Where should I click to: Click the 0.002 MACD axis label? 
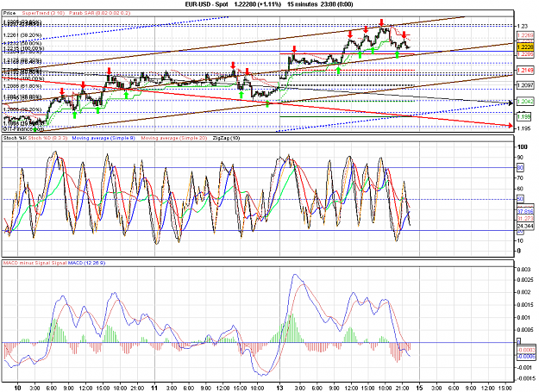pos(523,292)
